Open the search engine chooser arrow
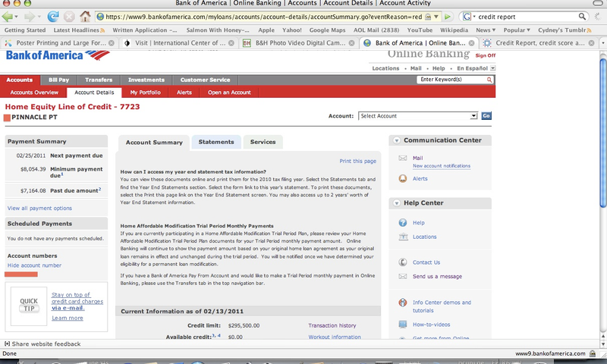 tap(473, 17)
